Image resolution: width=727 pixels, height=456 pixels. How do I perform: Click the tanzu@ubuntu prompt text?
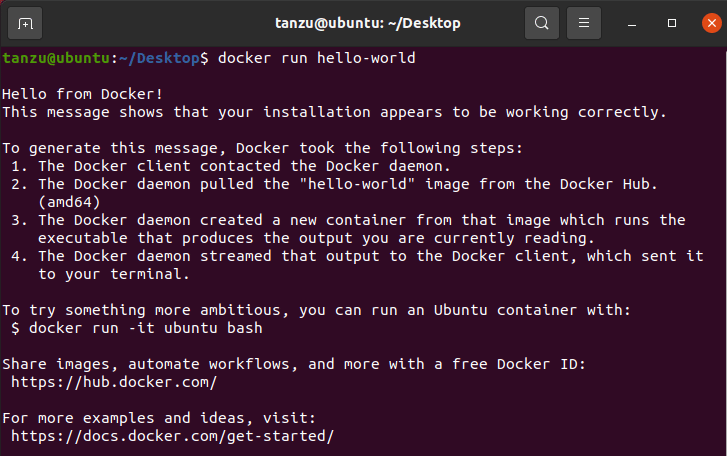coord(56,58)
